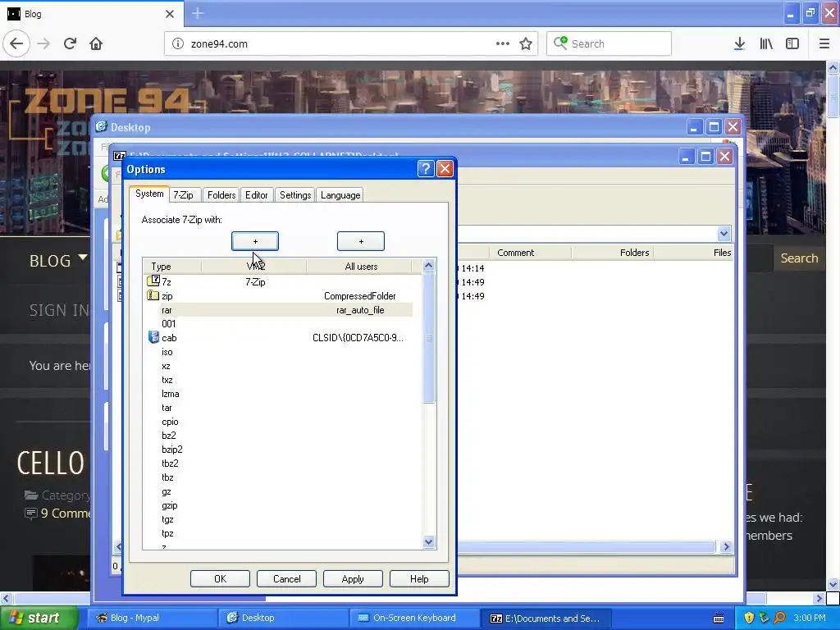Select the System tab in Options

149,194
